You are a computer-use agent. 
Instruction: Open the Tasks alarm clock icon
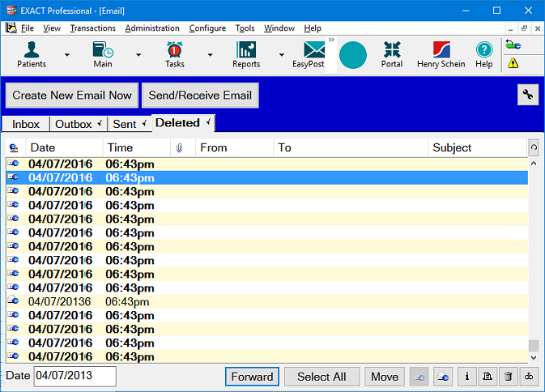(x=174, y=54)
